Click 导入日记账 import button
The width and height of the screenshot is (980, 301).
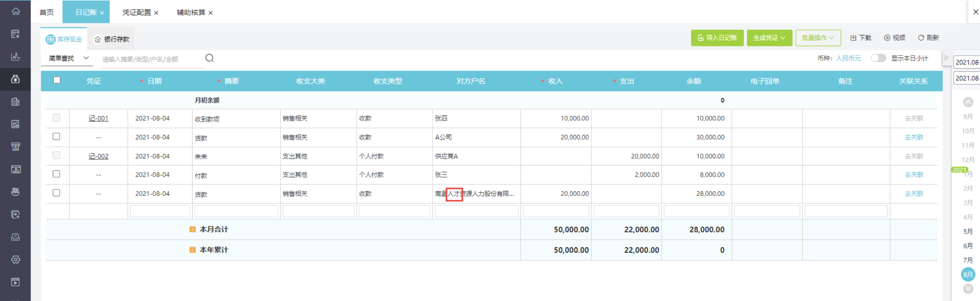[x=717, y=38]
